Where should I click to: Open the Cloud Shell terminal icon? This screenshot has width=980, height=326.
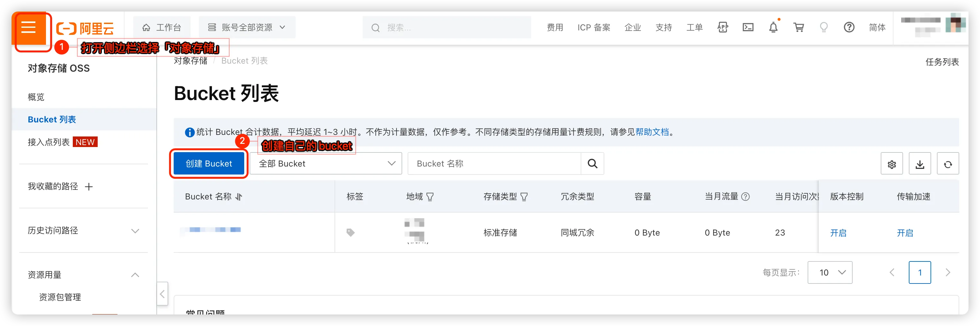tap(748, 27)
